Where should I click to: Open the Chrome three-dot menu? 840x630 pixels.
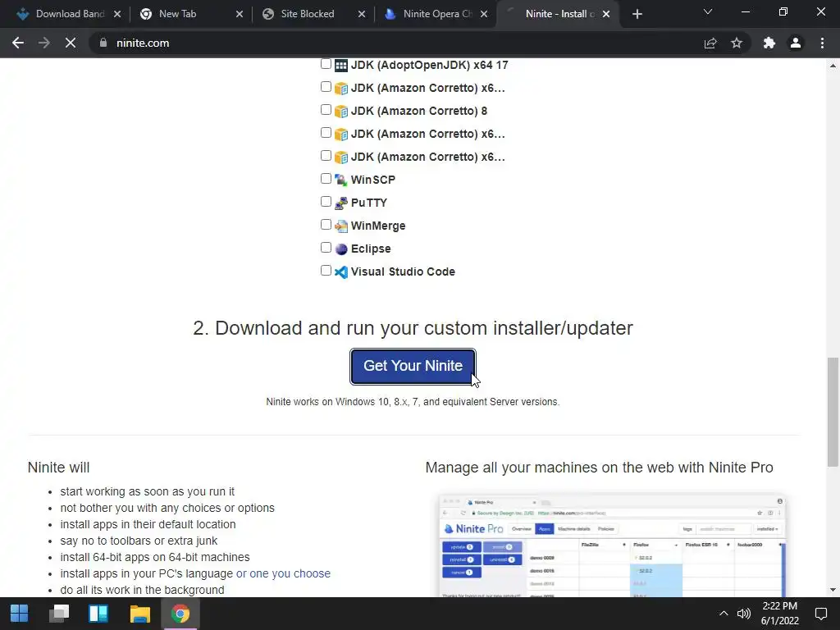[x=822, y=43]
